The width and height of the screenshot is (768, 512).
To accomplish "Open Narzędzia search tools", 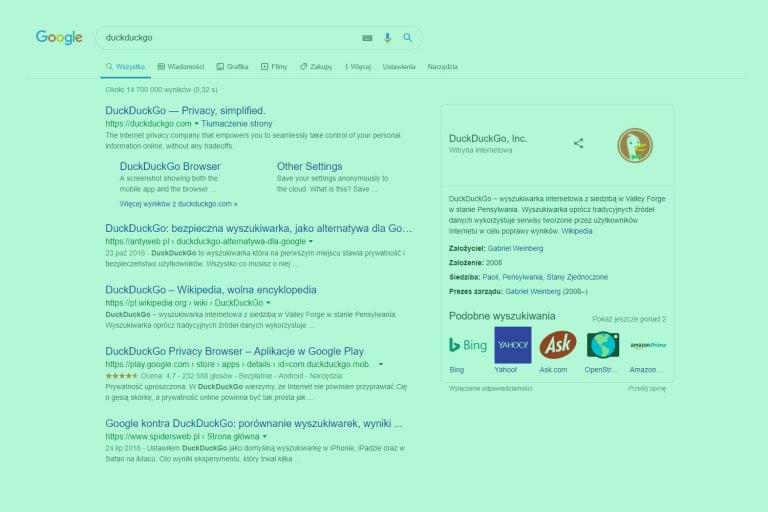I will point(442,67).
